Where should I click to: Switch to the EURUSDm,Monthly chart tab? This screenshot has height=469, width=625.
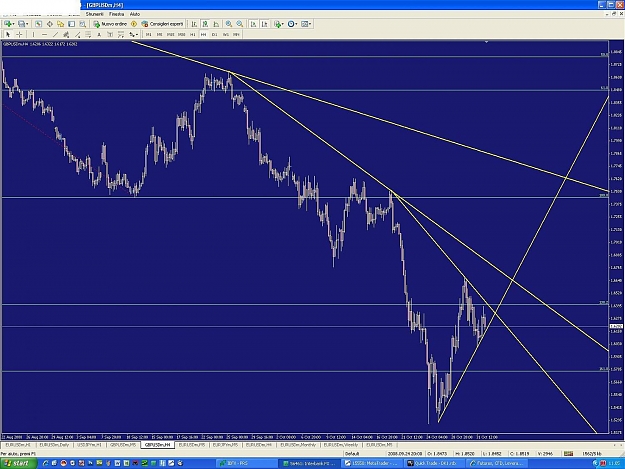click(x=298, y=445)
